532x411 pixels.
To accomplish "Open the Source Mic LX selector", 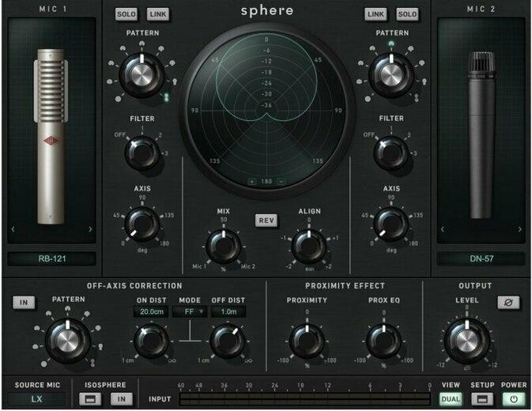I will 37,399.
